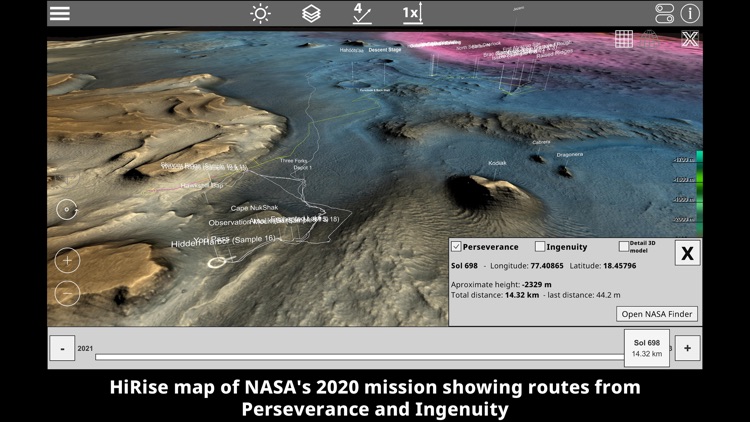
Task: Change the 1x vertical exaggeration
Action: coord(412,13)
